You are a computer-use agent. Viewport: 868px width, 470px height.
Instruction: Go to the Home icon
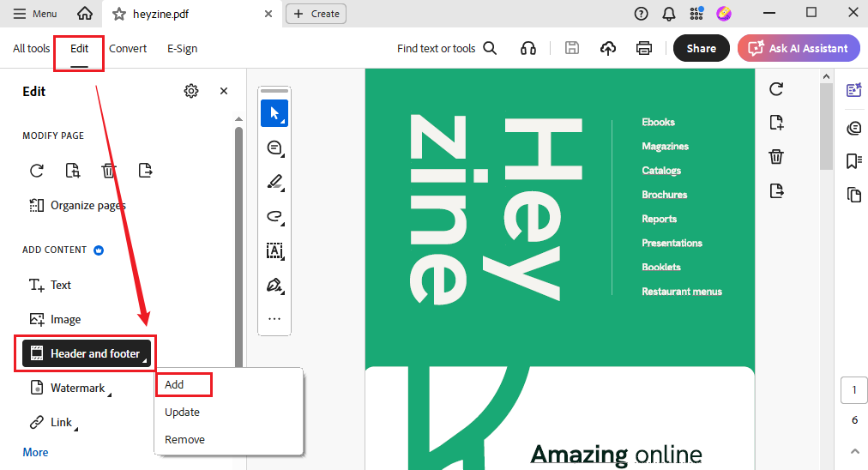85,13
